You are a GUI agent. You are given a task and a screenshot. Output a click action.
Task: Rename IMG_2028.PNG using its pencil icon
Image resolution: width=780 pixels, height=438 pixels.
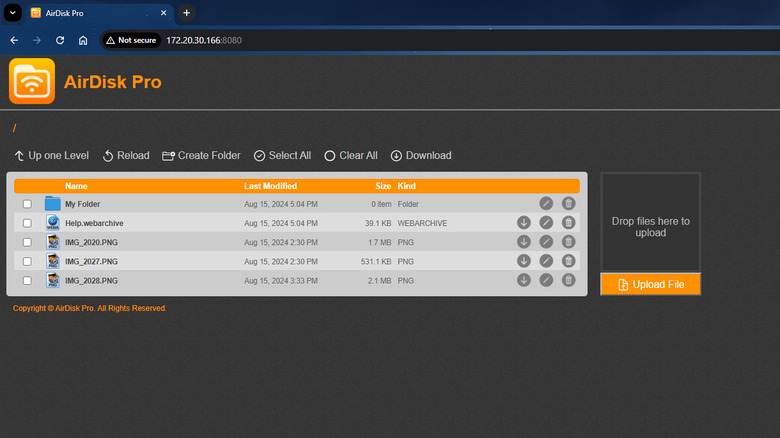(546, 280)
